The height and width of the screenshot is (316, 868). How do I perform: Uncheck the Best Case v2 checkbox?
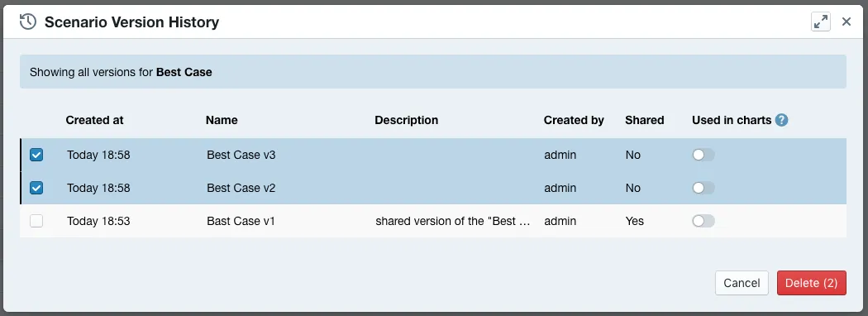click(36, 188)
